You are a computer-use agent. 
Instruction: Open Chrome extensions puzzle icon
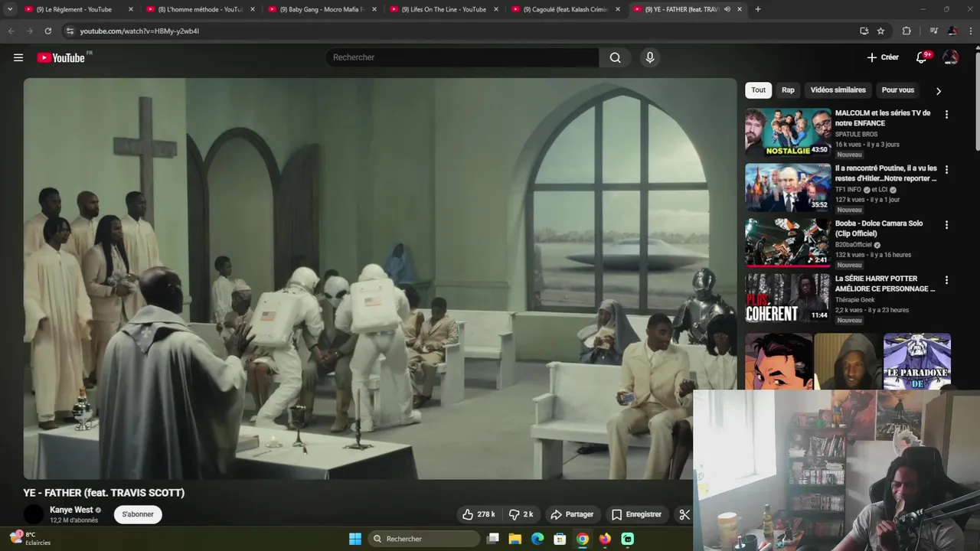pyautogui.click(x=907, y=31)
